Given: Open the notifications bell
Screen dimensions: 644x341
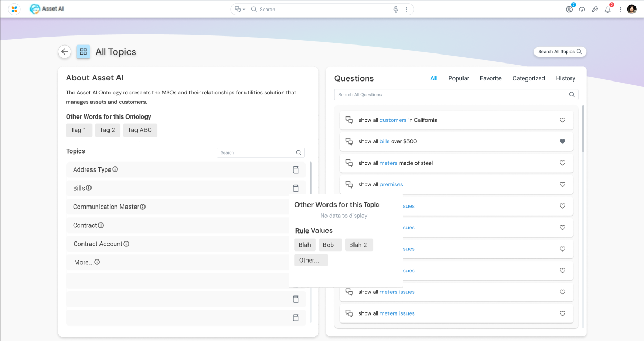Looking at the screenshot, I should [607, 10].
